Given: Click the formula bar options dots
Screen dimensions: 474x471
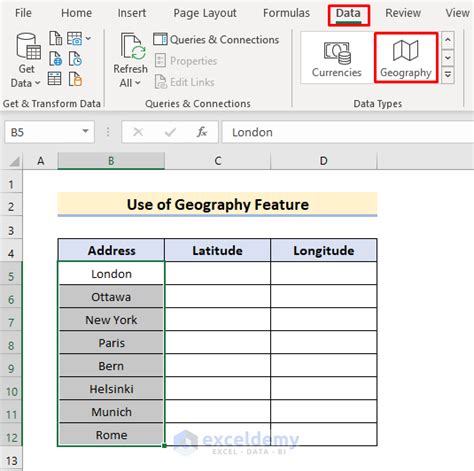Looking at the screenshot, I should click(x=108, y=132).
